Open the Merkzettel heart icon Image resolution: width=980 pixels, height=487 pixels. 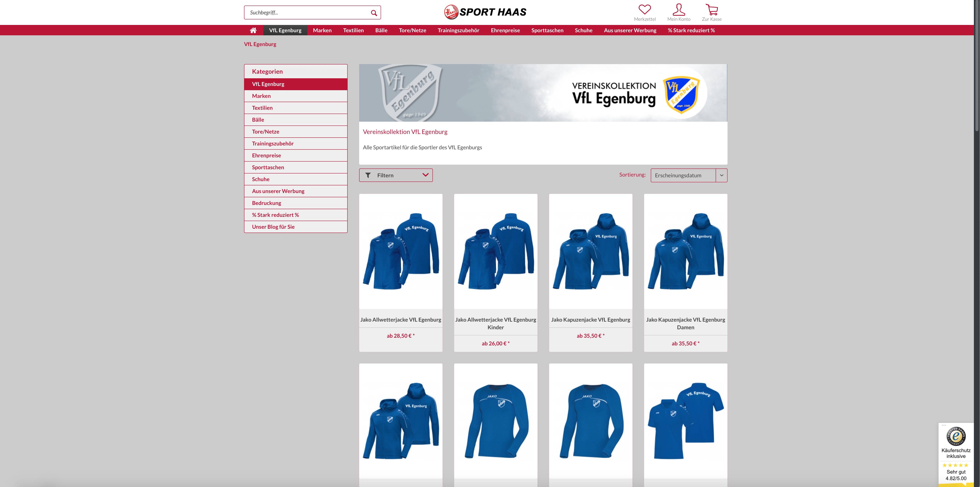[644, 9]
